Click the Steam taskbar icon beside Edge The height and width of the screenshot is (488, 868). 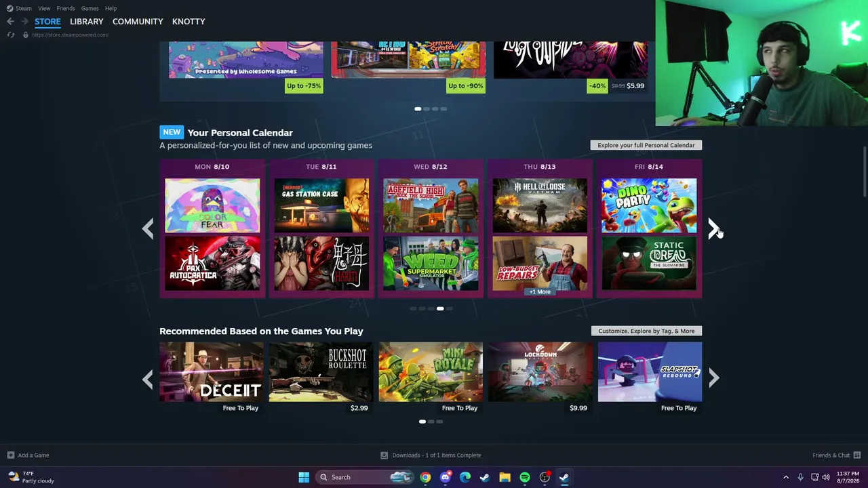[x=485, y=477]
